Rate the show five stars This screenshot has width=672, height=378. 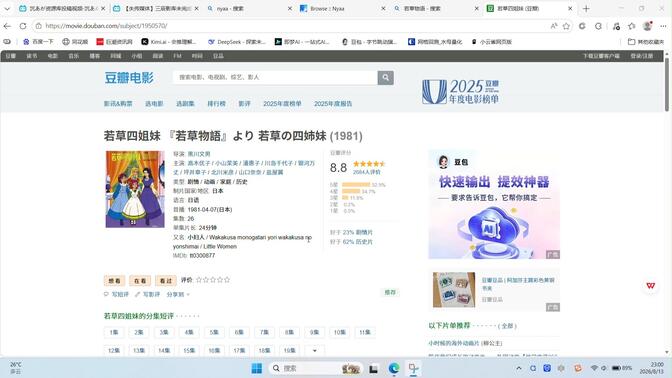[227, 280]
